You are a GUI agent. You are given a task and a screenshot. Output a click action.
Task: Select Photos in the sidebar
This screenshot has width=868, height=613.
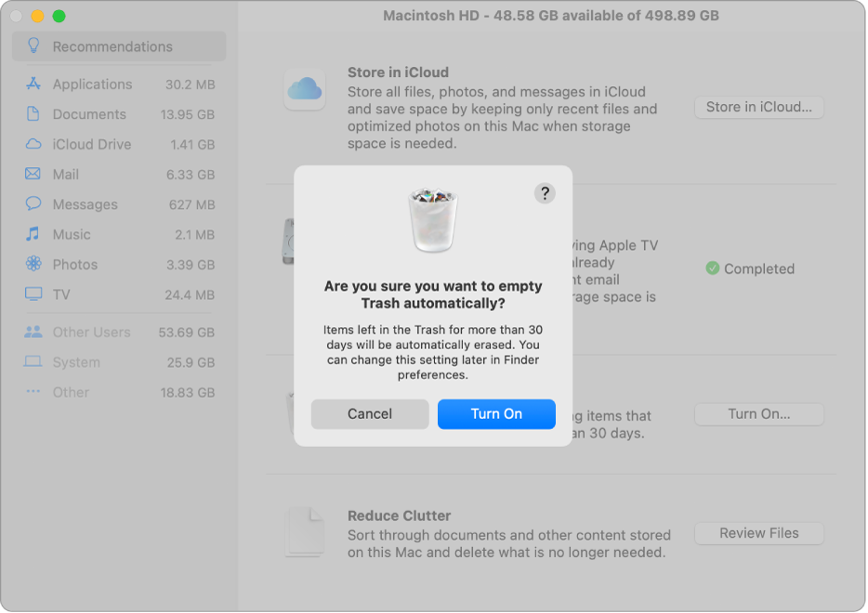pos(119,264)
